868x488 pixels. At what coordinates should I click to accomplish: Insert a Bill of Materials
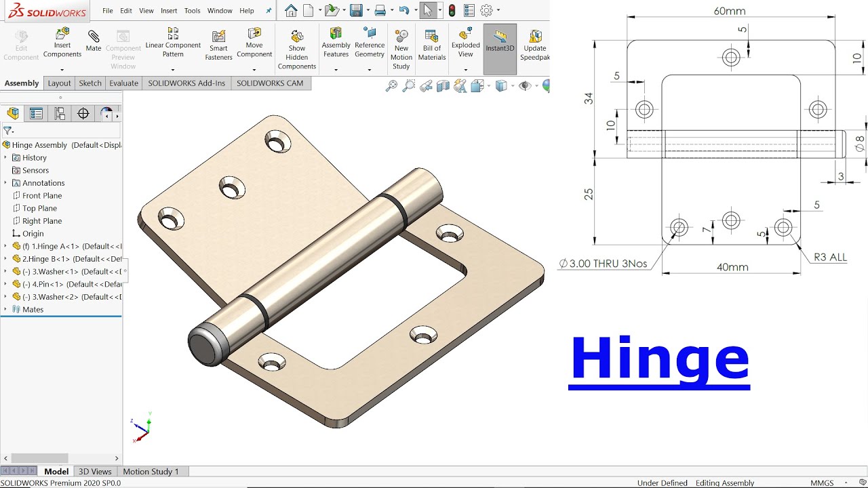432,45
